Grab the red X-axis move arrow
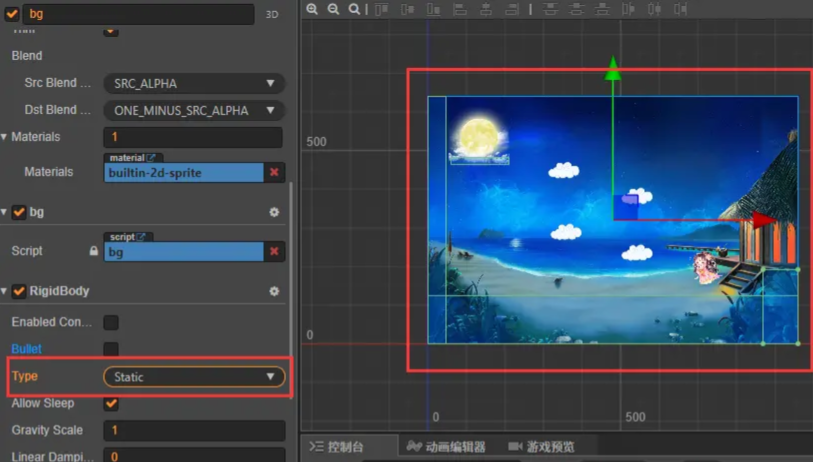The height and width of the screenshot is (462, 813). click(x=764, y=220)
